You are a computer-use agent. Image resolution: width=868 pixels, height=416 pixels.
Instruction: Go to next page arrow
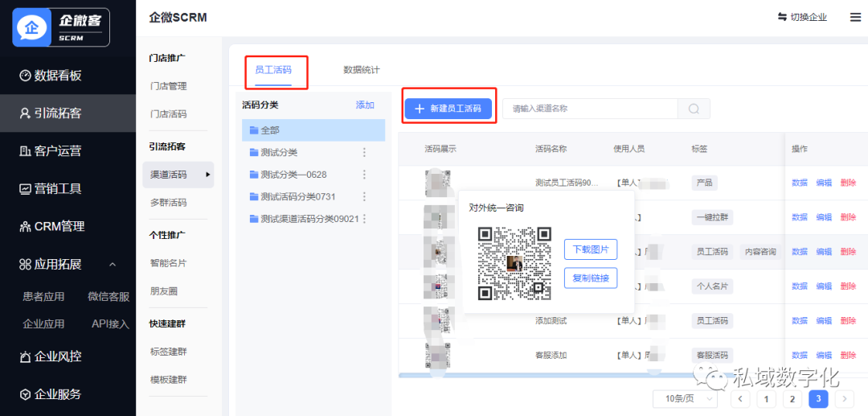pyautogui.click(x=845, y=399)
